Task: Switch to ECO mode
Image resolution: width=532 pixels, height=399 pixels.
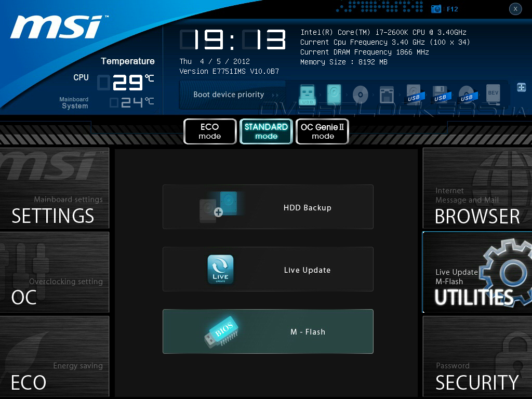Action: tap(210, 131)
